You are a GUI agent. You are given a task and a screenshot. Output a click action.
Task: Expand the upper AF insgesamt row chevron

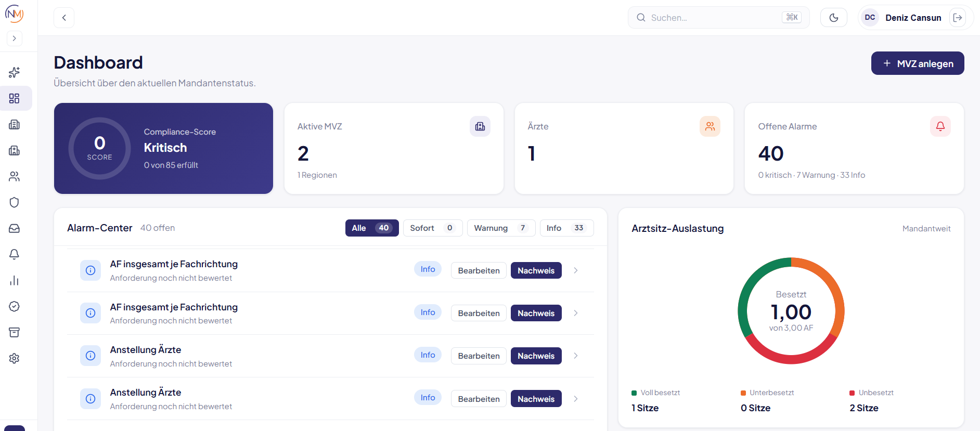pyautogui.click(x=576, y=270)
